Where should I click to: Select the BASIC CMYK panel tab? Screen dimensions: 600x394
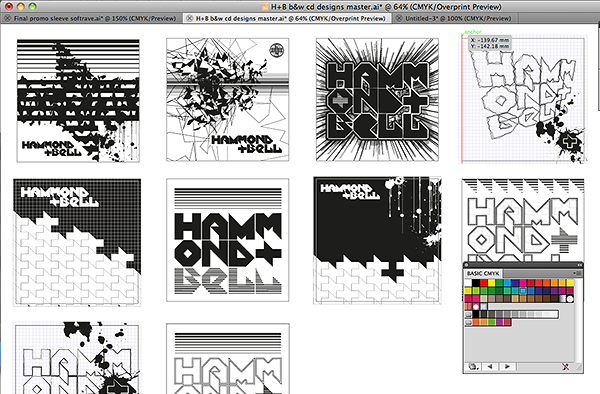pyautogui.click(x=483, y=274)
